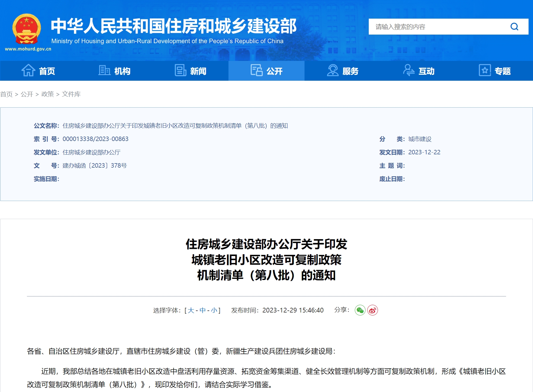533x392 pixels.
Task: Open the 机构 navigation tab
Action: pyautogui.click(x=114, y=71)
